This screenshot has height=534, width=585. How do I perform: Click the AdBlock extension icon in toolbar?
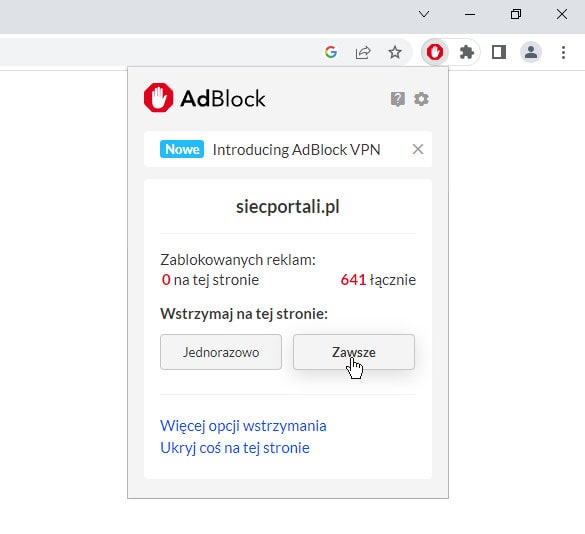(435, 52)
